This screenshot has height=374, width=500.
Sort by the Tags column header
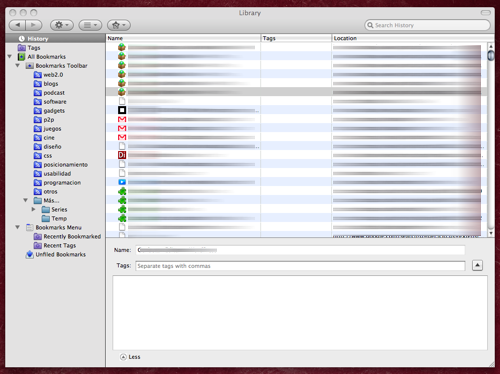coord(296,38)
